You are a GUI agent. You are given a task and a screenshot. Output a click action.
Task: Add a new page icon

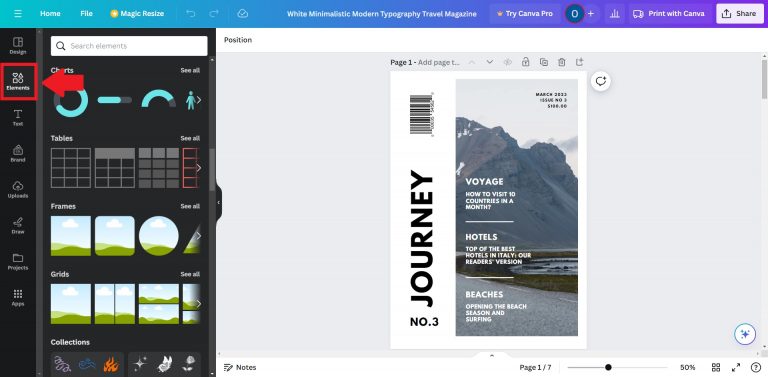pyautogui.click(x=579, y=62)
